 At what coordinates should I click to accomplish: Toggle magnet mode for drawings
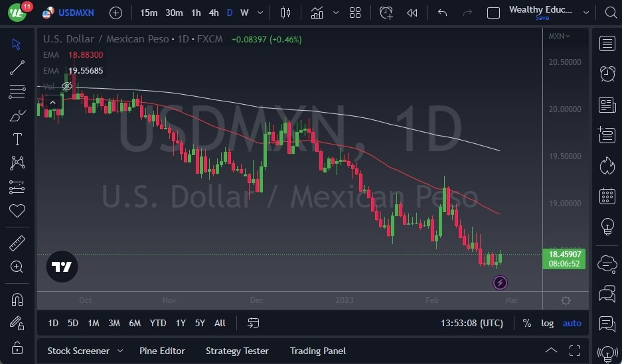17,300
